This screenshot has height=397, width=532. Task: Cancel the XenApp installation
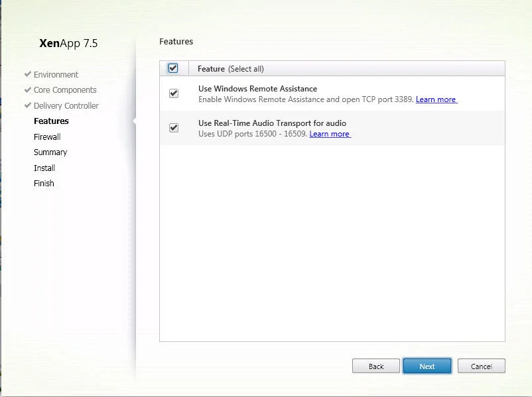[x=481, y=366]
